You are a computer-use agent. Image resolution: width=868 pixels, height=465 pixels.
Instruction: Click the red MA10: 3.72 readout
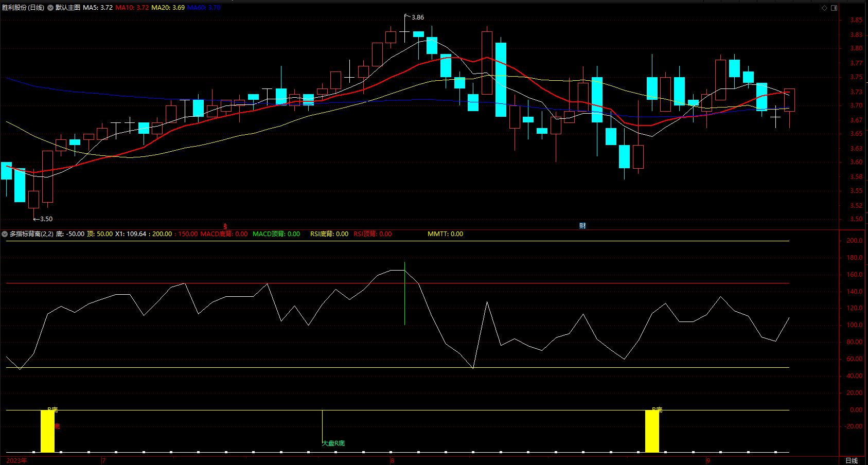132,8
